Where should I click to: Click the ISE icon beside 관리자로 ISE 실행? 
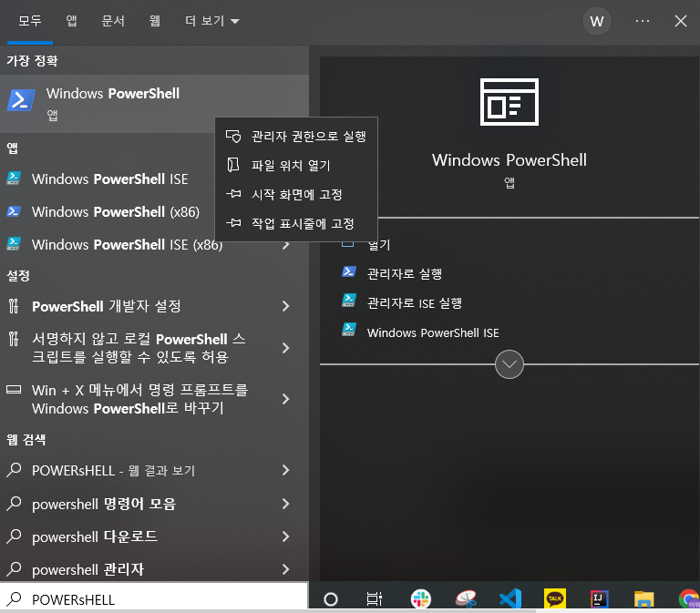click(x=349, y=301)
